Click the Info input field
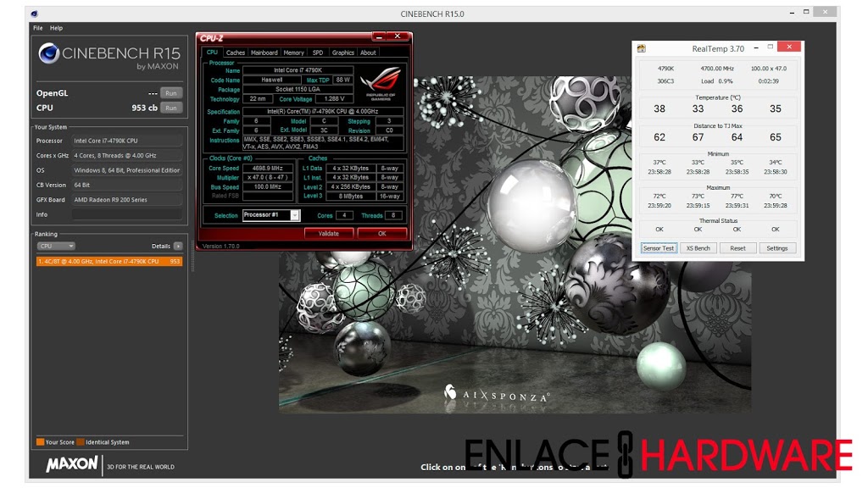The height and width of the screenshot is (488, 868). point(127,214)
